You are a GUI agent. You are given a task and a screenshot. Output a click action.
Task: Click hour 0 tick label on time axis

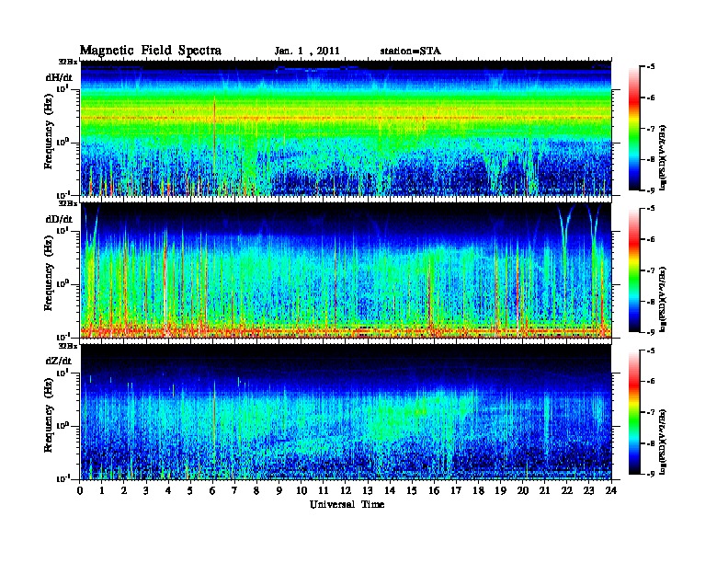coord(80,490)
